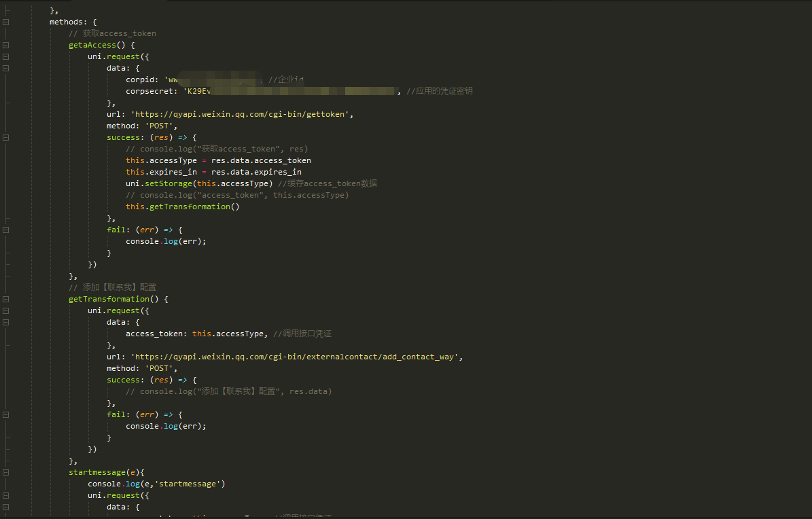812x519 pixels.
Task: Click console.log(err) in getaAccess fail callback
Action: coord(166,241)
